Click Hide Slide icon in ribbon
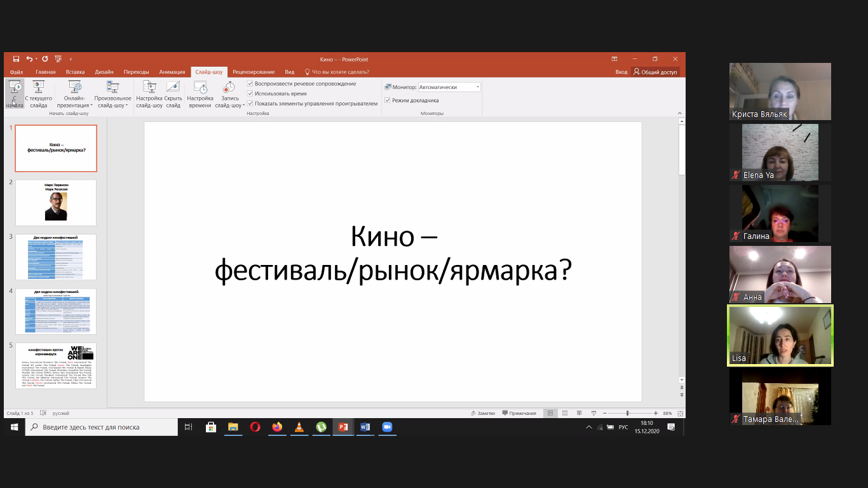 pos(173,94)
